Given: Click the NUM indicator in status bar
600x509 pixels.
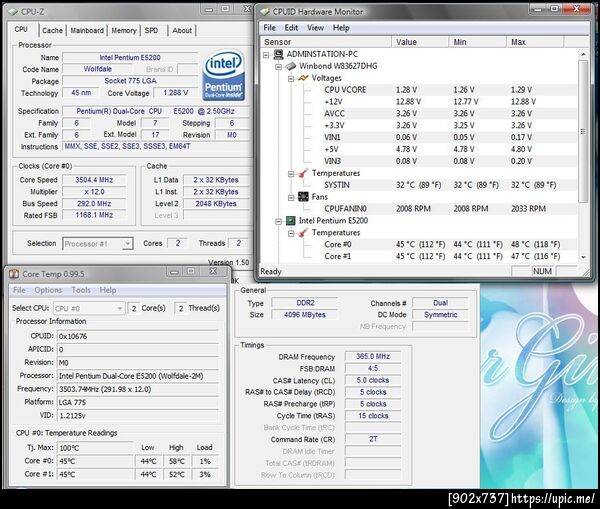Looking at the screenshot, I should tap(542, 271).
